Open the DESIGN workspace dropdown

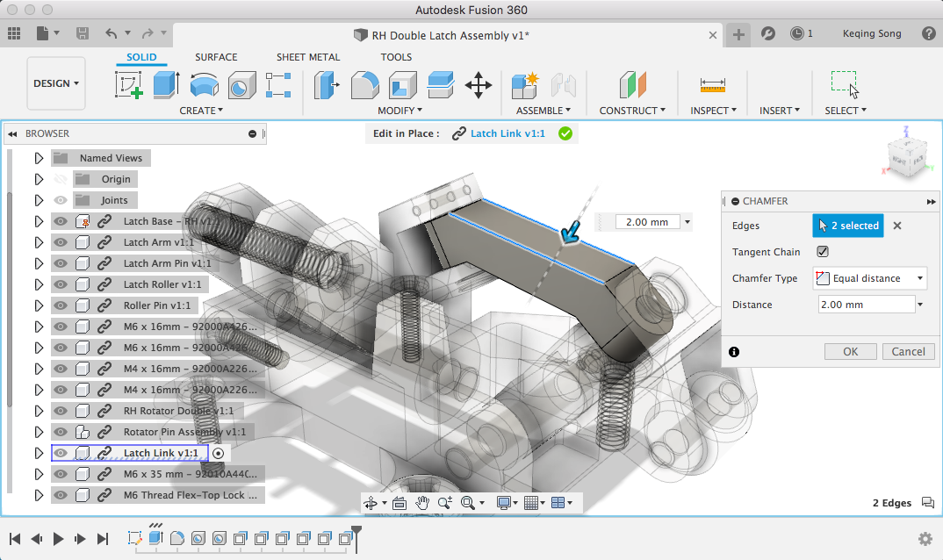[x=56, y=83]
